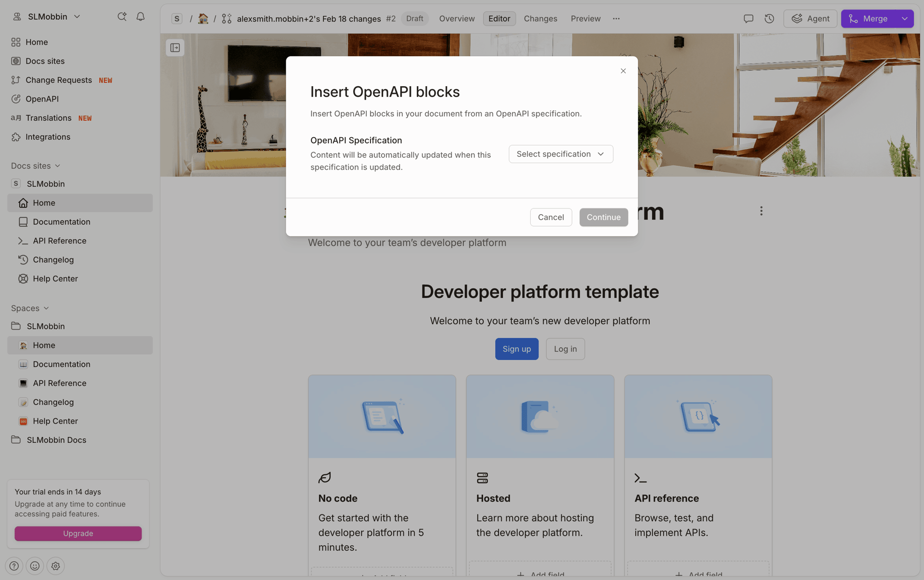924x580 pixels.
Task: Collapse the Docs sites section header
Action: 36,166
